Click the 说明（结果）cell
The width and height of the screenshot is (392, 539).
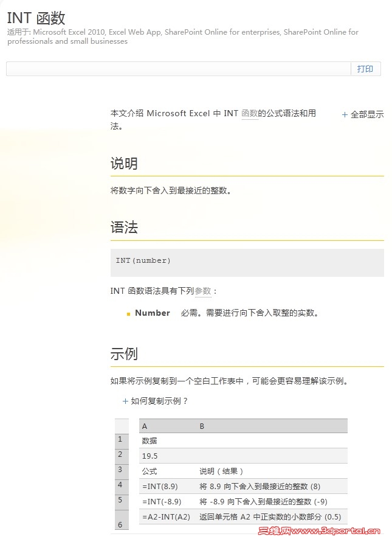[x=221, y=471]
